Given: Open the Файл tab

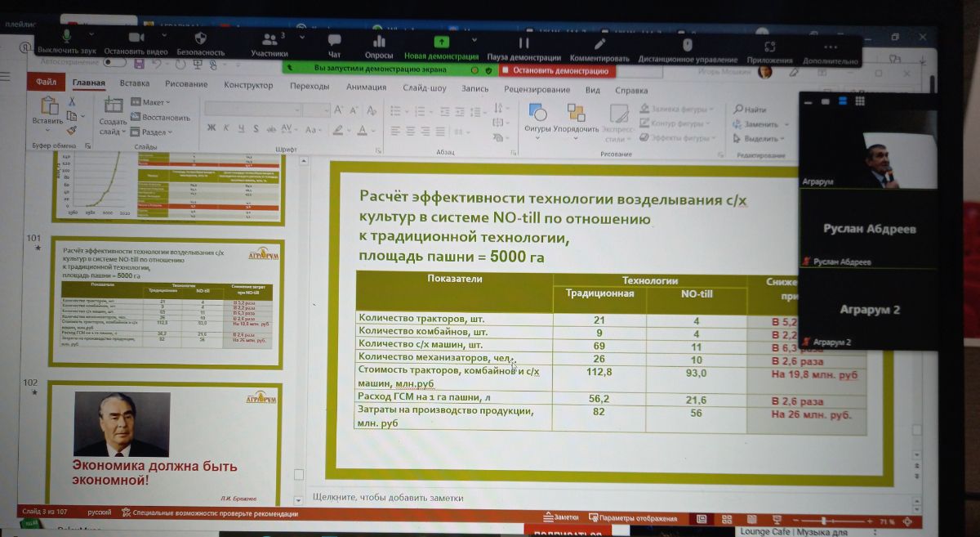Looking at the screenshot, I should (46, 83).
